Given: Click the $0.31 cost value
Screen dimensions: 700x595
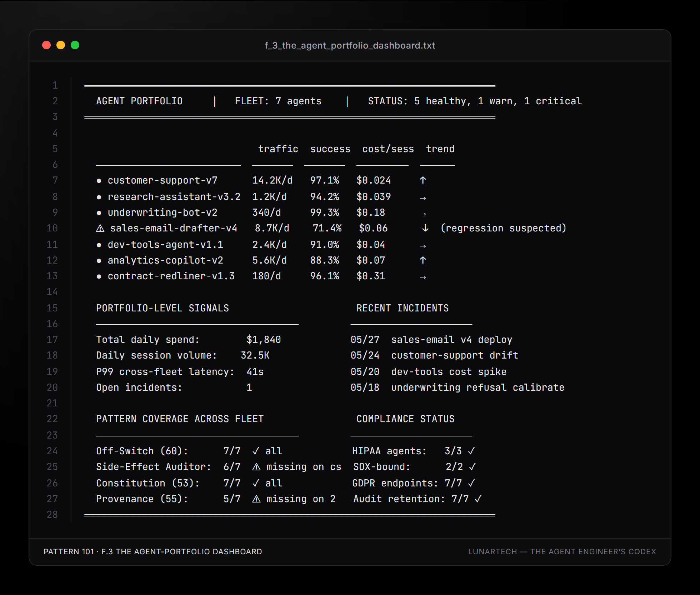Looking at the screenshot, I should (371, 276).
